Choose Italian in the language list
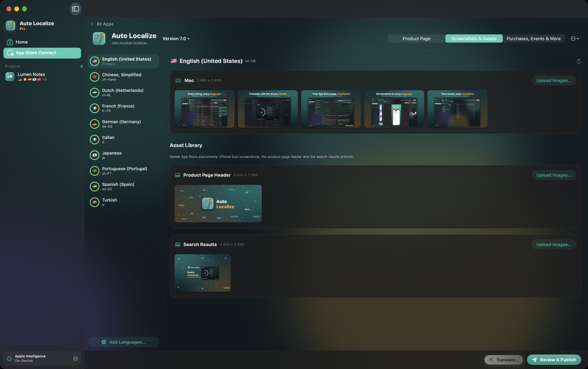The image size is (588, 369). [123, 139]
